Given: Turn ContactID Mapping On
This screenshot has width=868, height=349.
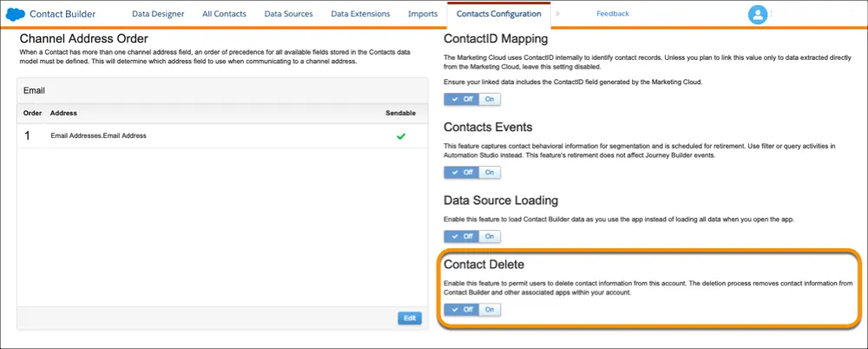Looking at the screenshot, I should pos(490,100).
